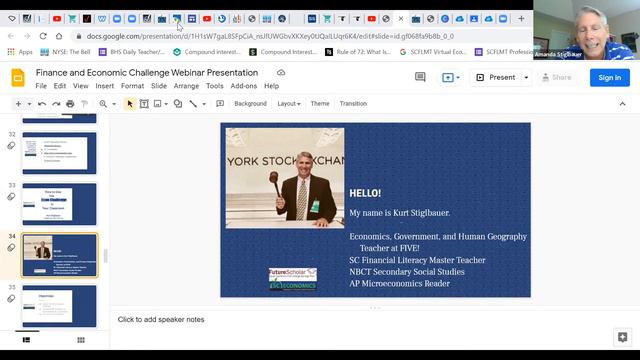The image size is (640, 360).
Task: Open the Apps bookmarks shortcut
Action: [x=20, y=52]
